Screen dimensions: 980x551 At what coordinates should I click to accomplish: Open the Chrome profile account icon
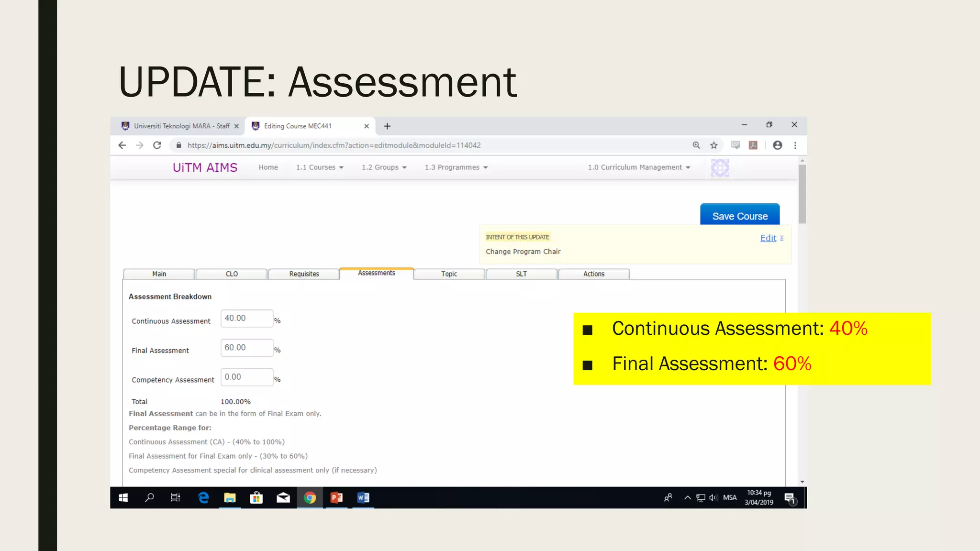pyautogui.click(x=778, y=145)
